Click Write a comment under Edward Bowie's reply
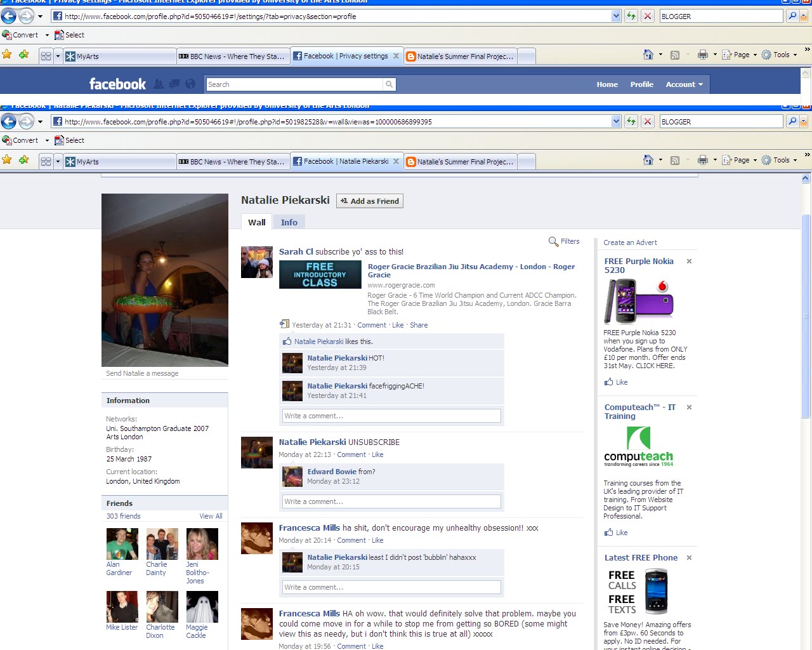812x650 pixels. click(391, 501)
